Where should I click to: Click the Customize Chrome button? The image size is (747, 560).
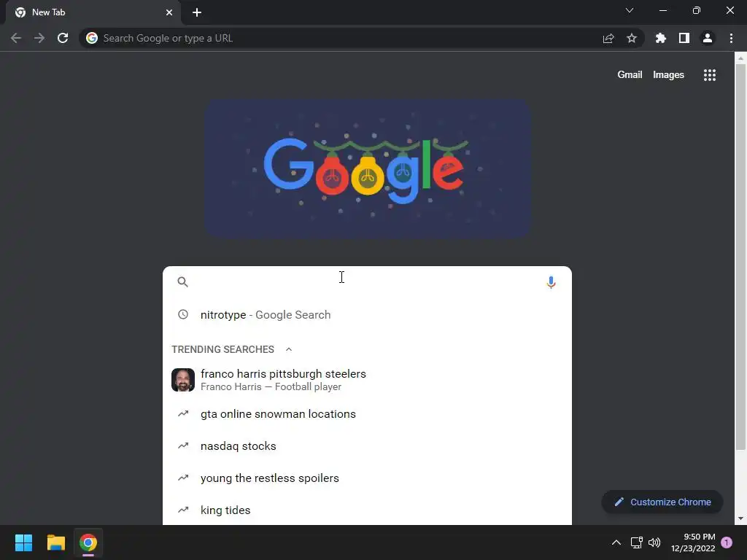662,502
